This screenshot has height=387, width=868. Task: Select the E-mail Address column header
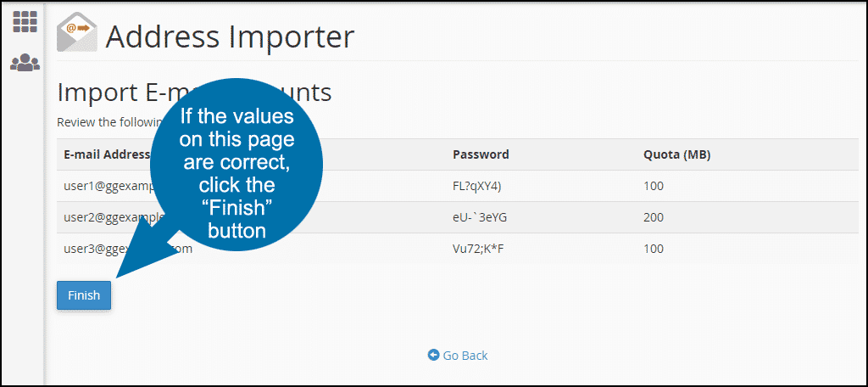pyautogui.click(x=105, y=154)
